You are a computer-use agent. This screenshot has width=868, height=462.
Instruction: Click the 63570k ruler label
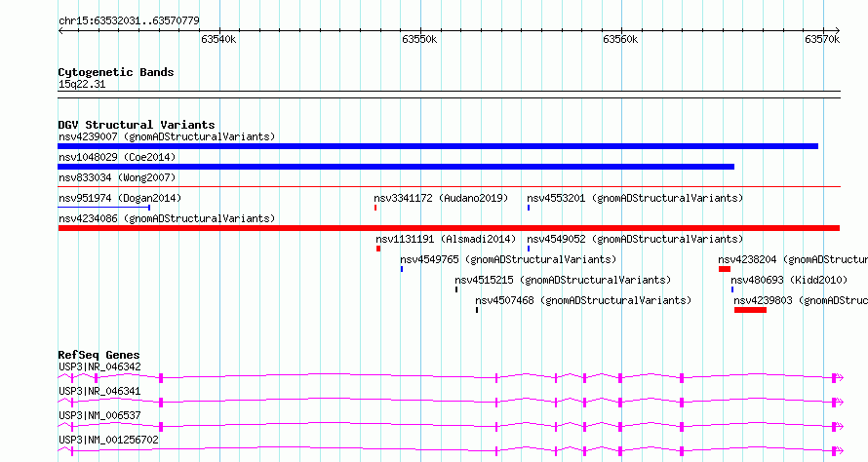pyautogui.click(x=822, y=39)
